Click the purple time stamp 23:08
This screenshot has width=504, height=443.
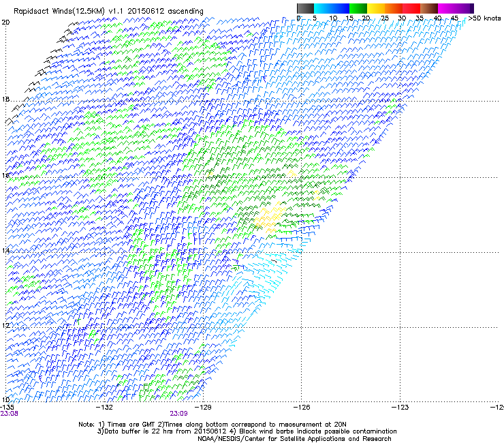point(9,414)
